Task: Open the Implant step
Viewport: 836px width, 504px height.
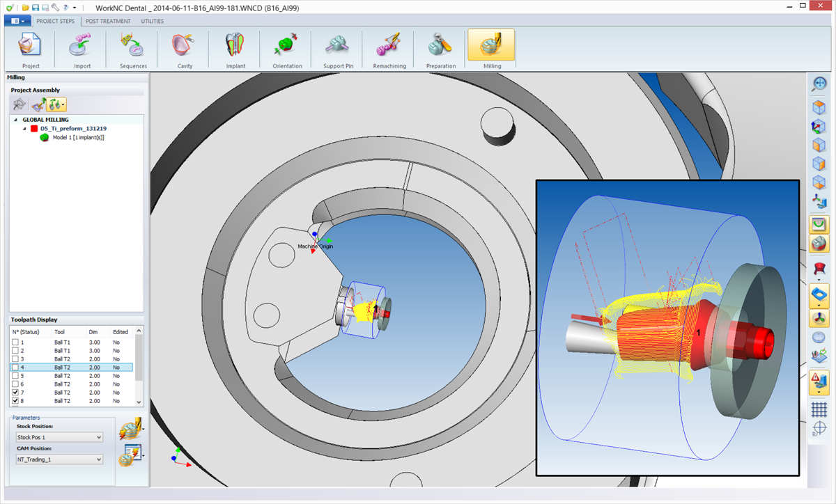Action: point(236,50)
